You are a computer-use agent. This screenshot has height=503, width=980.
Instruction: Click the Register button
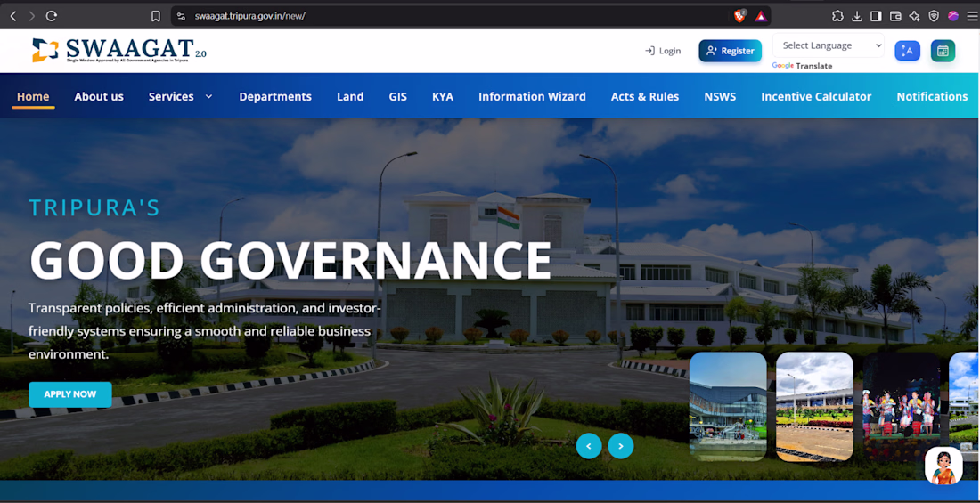tap(730, 51)
